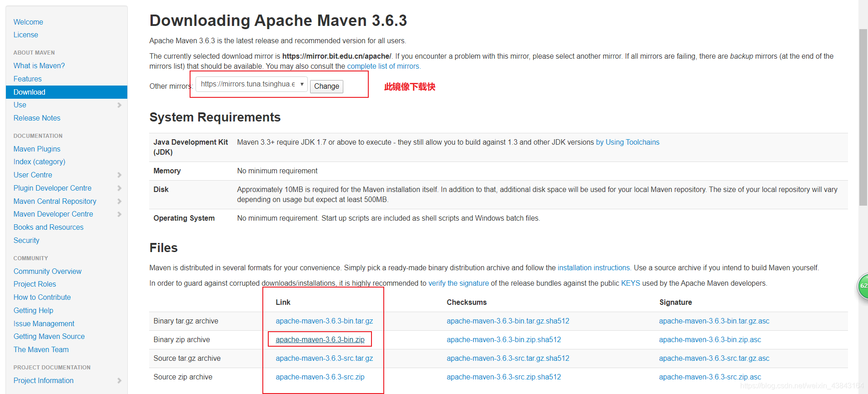
Task: Click the 'Files' section heading
Action: click(x=164, y=248)
